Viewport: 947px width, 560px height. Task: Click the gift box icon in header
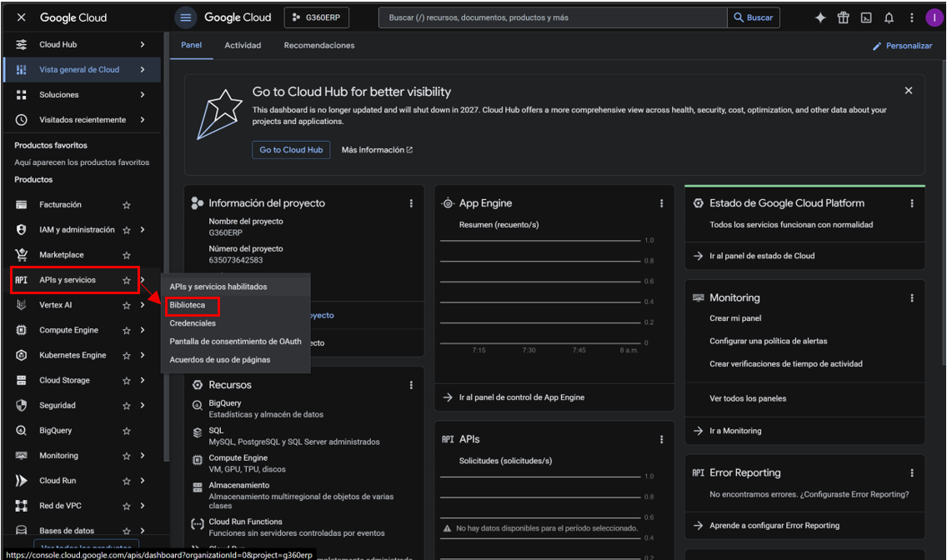pos(843,17)
